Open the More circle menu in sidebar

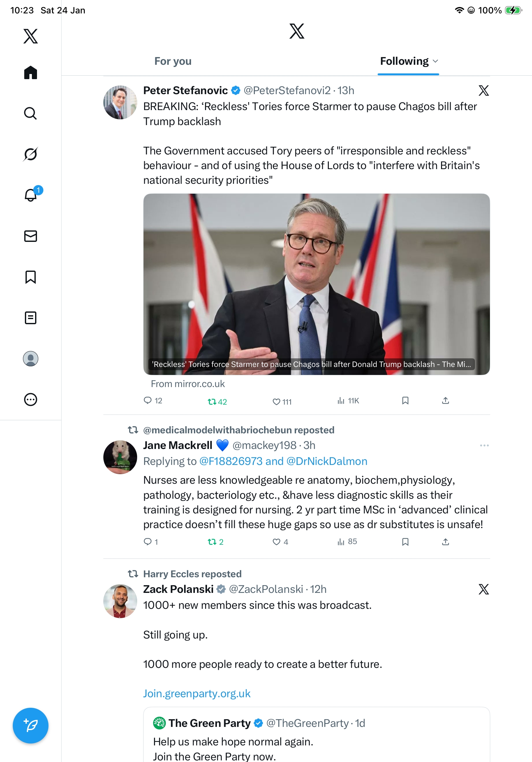click(31, 399)
